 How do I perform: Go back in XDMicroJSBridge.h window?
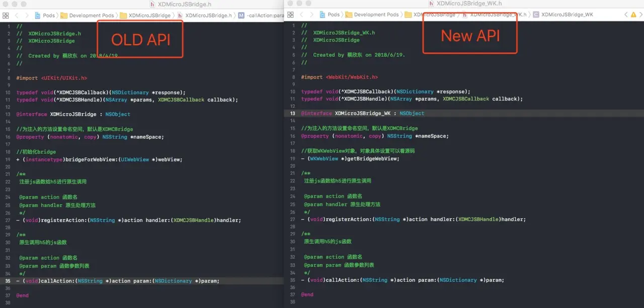tap(17, 15)
